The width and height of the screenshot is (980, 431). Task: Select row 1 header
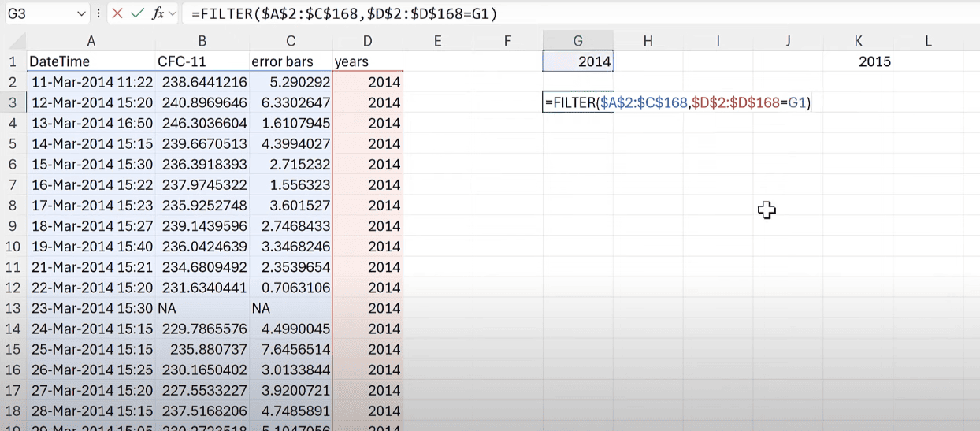(13, 61)
